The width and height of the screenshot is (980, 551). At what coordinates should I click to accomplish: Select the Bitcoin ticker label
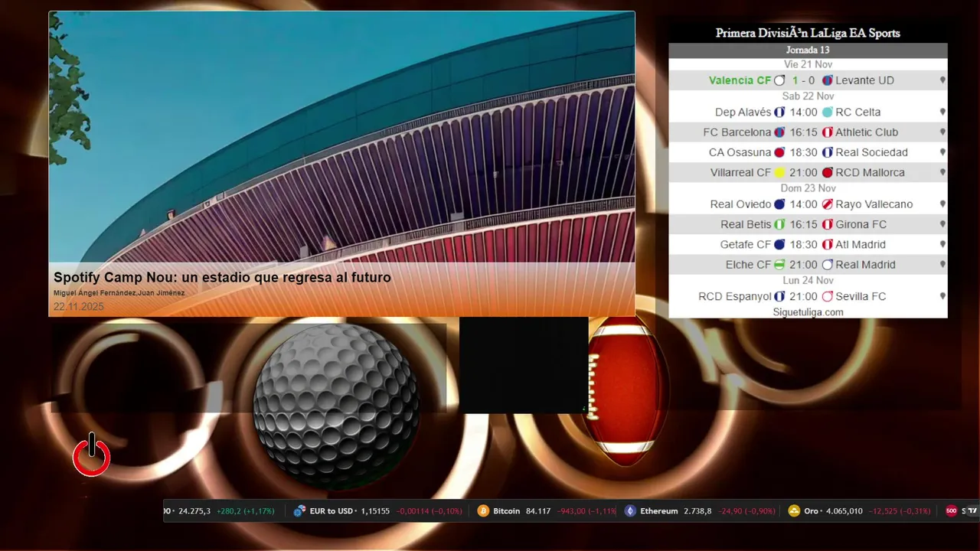tap(506, 511)
